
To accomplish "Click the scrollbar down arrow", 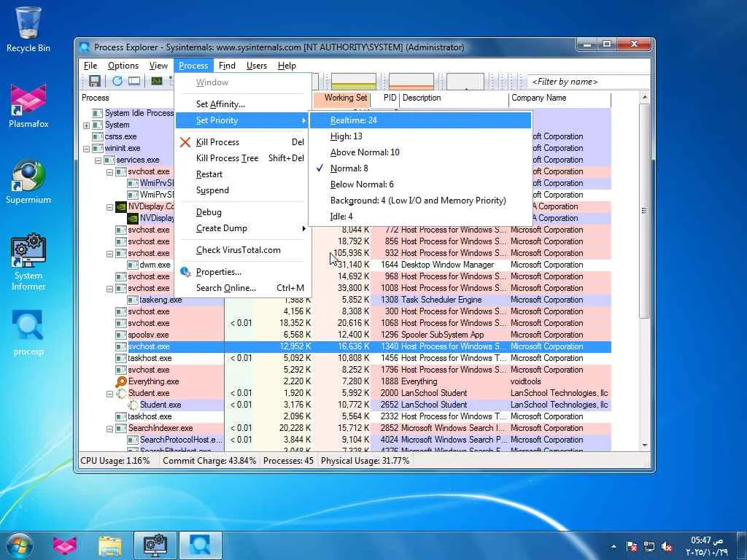I will 644,446.
